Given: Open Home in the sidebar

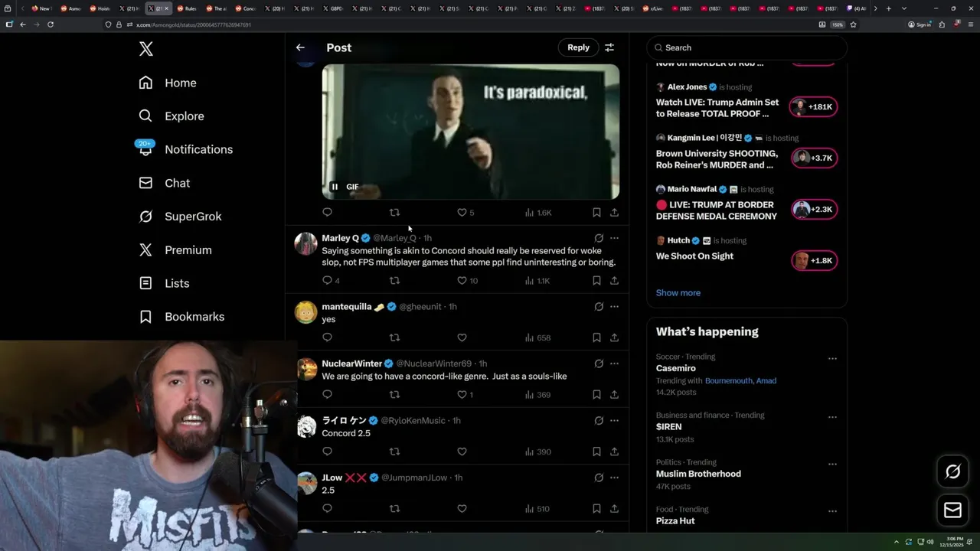Looking at the screenshot, I should pyautogui.click(x=168, y=83).
